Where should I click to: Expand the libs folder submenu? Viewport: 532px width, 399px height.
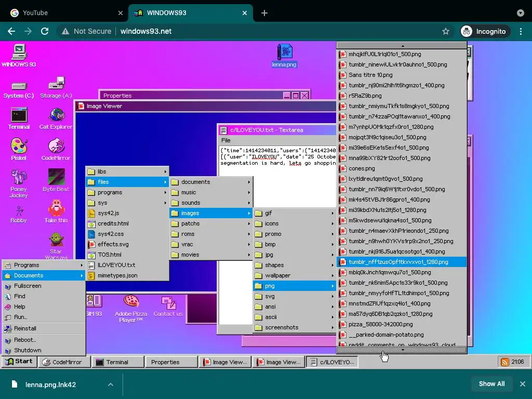point(127,171)
